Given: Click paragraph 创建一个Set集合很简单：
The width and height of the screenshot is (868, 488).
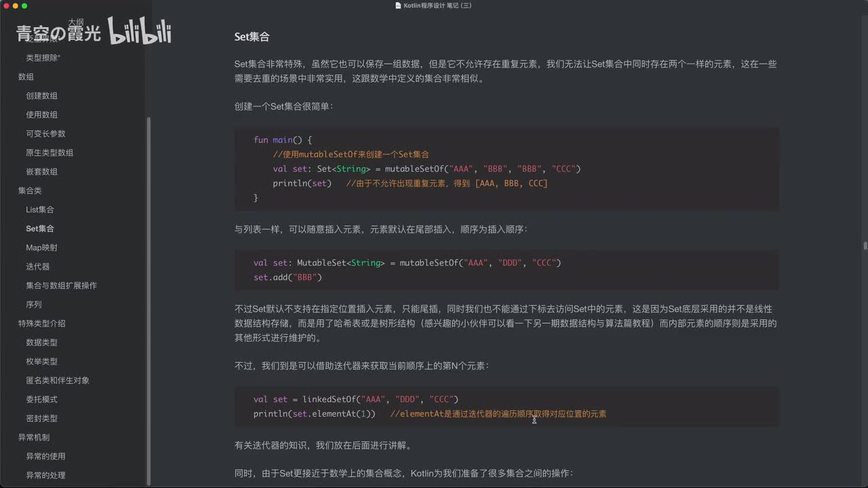Looking at the screenshot, I should tap(284, 106).
